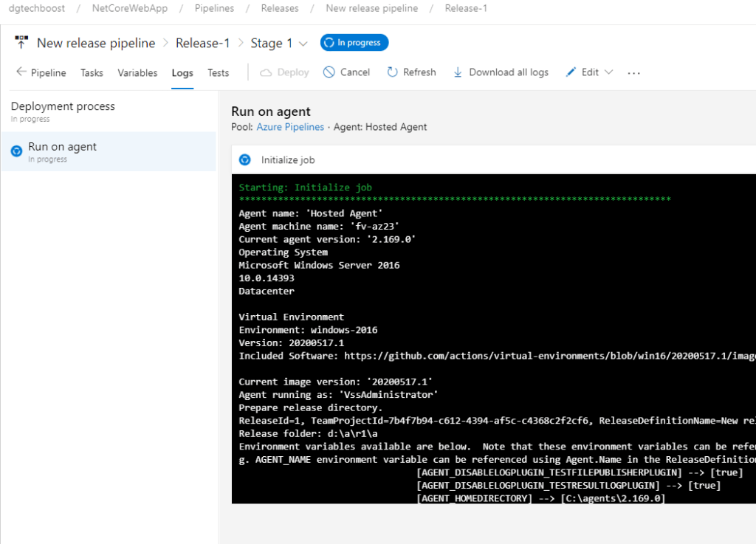Open the dropdown arrow next to Edit
This screenshot has width=756, height=544.
click(x=608, y=72)
